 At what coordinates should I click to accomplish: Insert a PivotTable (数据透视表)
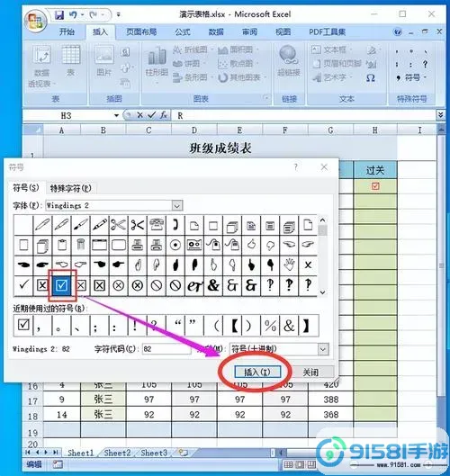(41, 66)
